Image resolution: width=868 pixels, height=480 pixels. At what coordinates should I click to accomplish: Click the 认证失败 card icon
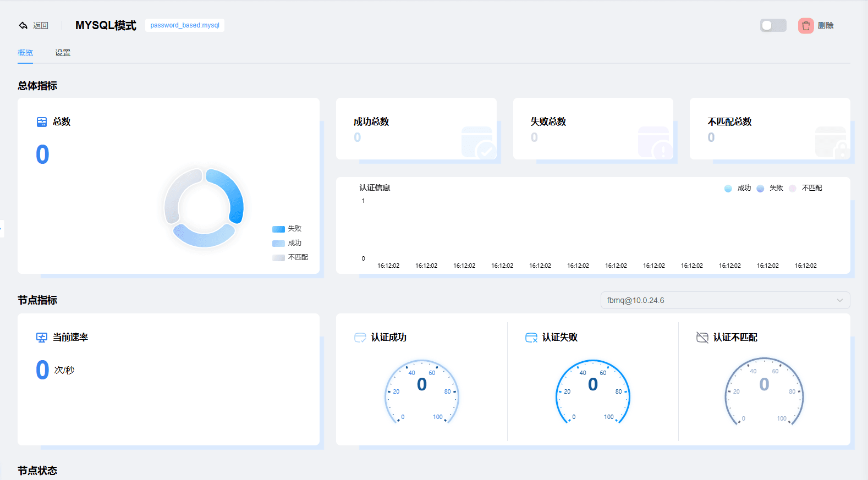531,338
